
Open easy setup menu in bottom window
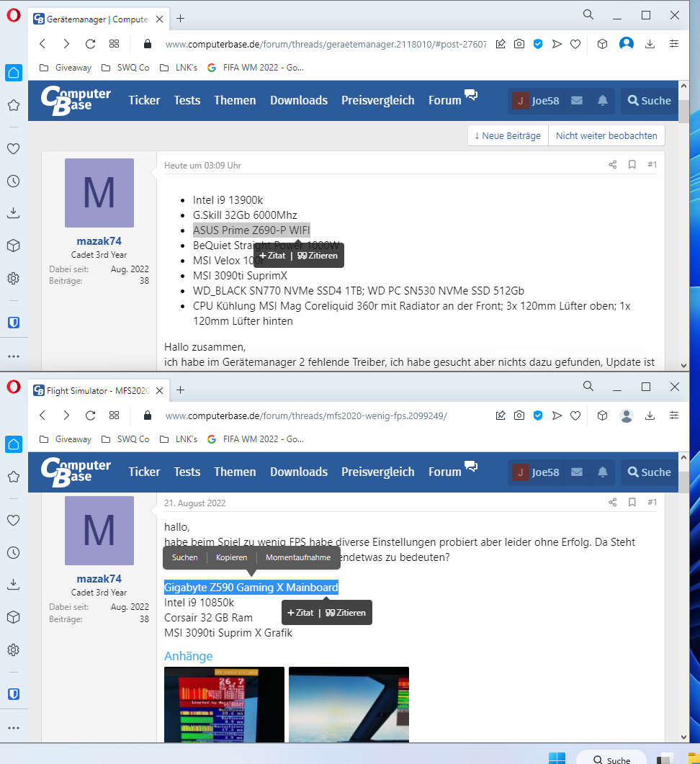point(673,415)
